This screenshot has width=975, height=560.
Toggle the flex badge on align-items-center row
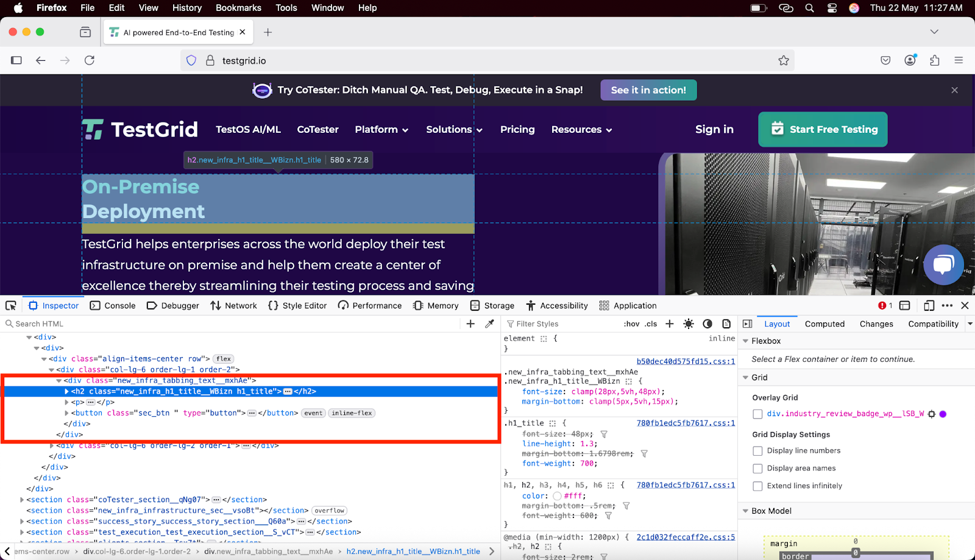pyautogui.click(x=224, y=359)
